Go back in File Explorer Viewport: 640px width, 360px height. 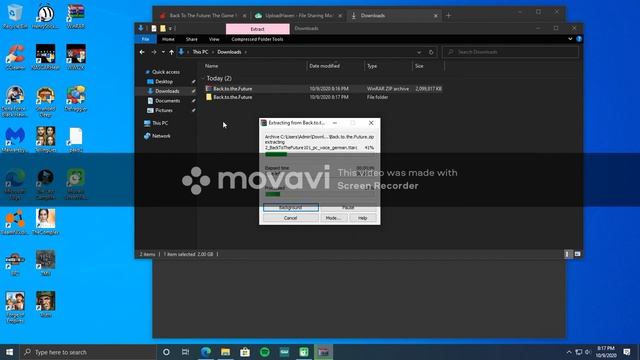pyautogui.click(x=142, y=52)
